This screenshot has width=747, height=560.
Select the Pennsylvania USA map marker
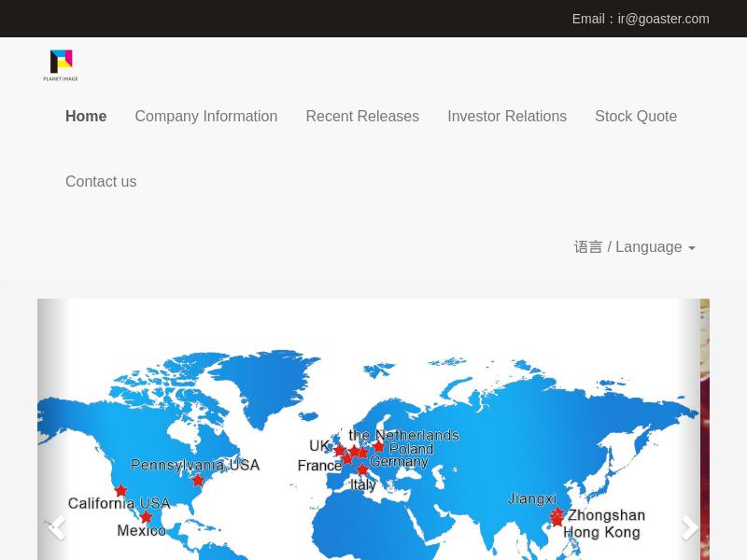(198, 481)
